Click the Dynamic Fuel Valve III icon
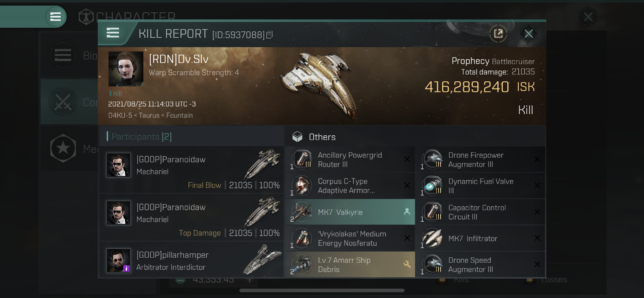Screen dimensions: 644x298 pos(433,186)
